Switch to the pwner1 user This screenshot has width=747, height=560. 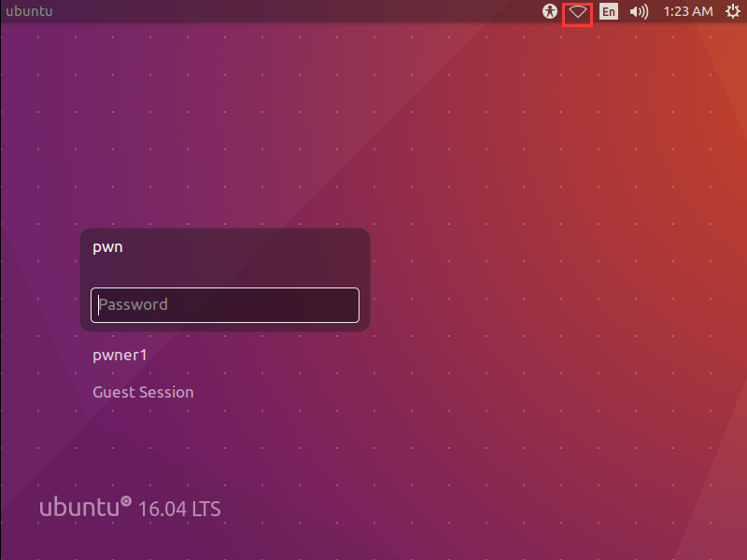point(120,356)
